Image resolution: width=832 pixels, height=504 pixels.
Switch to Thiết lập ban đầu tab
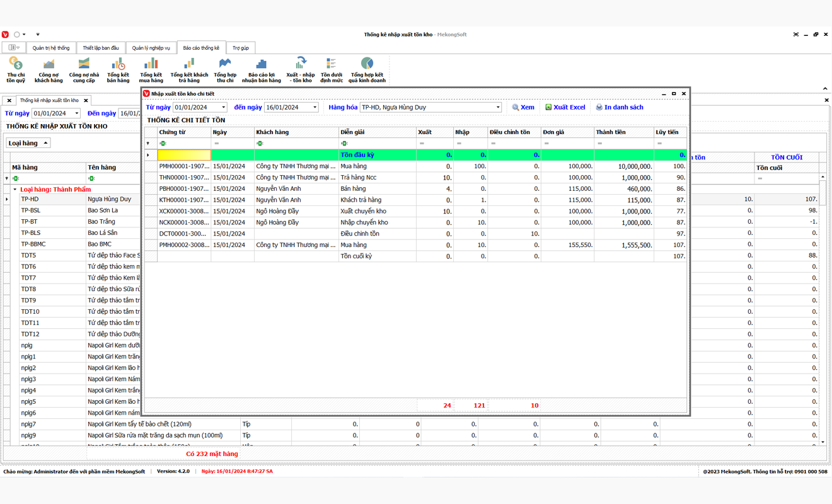[101, 48]
